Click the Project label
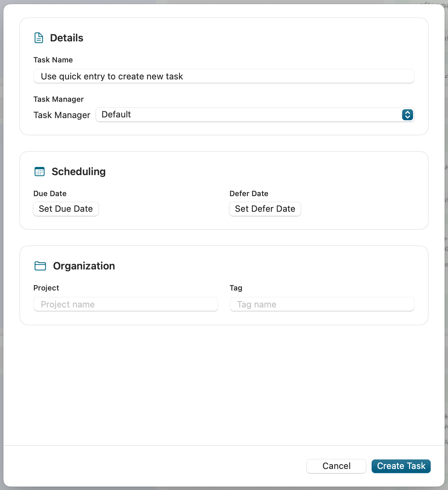Image resolution: width=448 pixels, height=490 pixels. (x=46, y=288)
